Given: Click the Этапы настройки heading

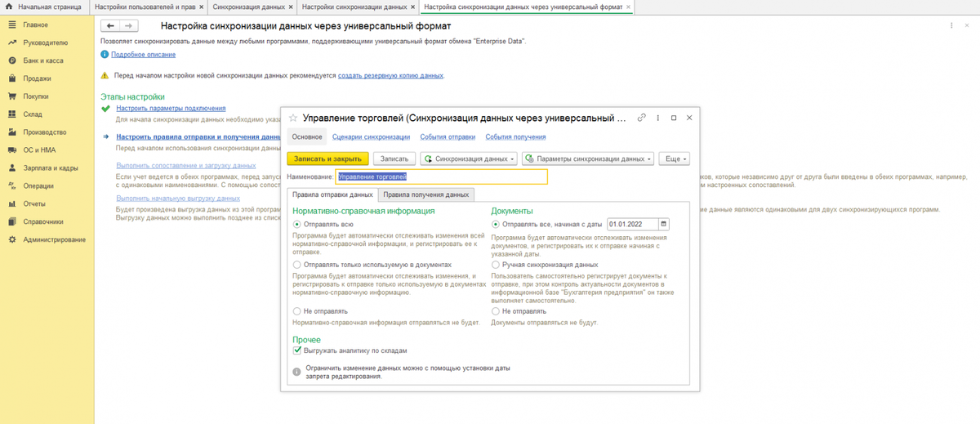Looking at the screenshot, I should point(132,96).
